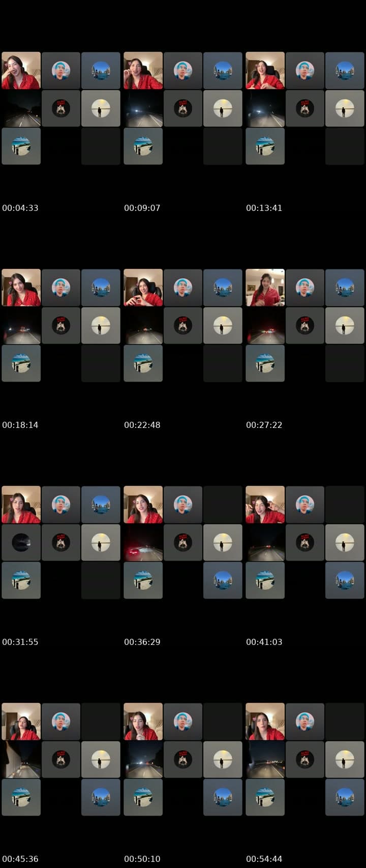Open red car road video in 00:36:29 frame
Viewport: 366px width, 868px height.
click(143, 542)
